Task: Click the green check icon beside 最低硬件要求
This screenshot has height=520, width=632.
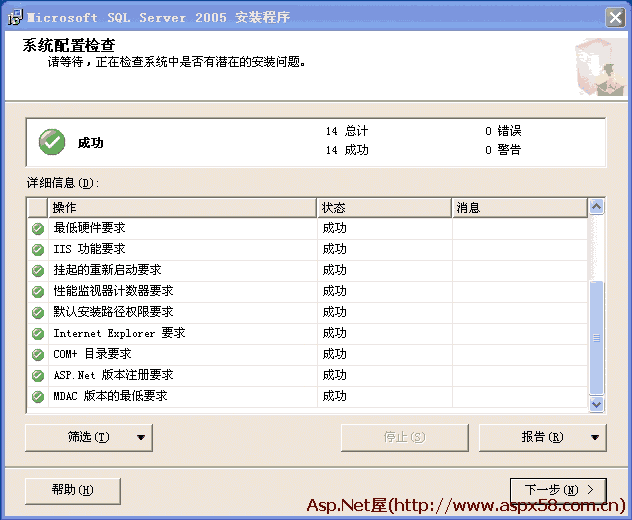Action: point(38,229)
